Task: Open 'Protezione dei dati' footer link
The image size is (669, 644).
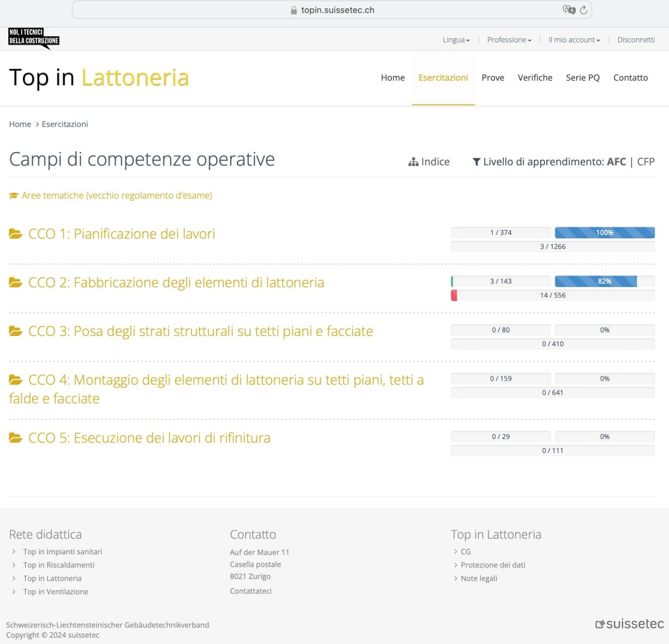Action: pyautogui.click(x=493, y=565)
